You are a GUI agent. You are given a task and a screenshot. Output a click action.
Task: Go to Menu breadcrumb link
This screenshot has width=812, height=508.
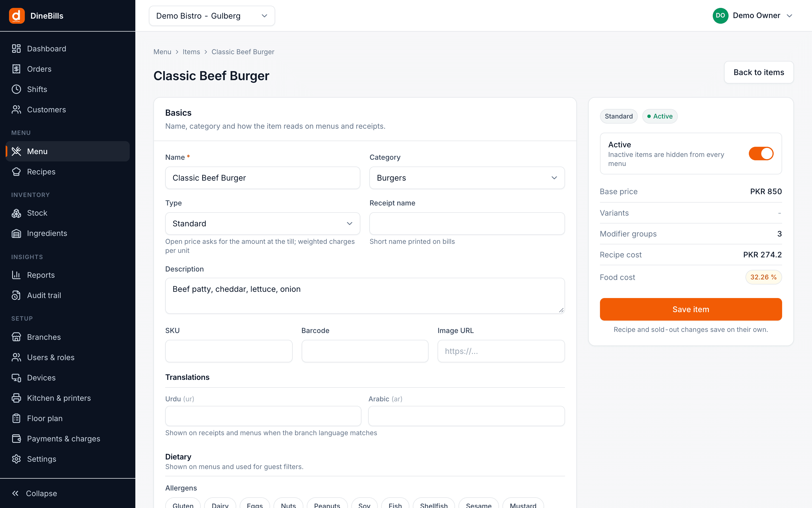pos(162,52)
